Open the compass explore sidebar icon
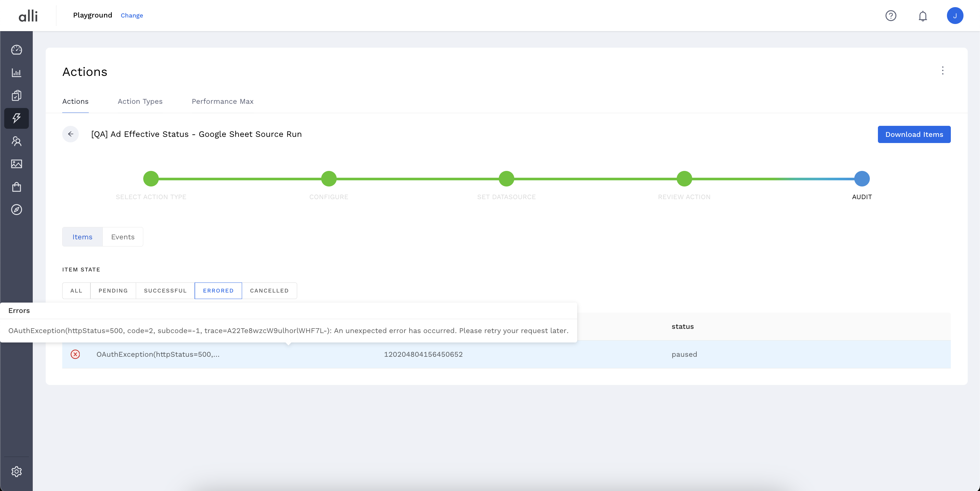The image size is (980, 491). tap(16, 210)
